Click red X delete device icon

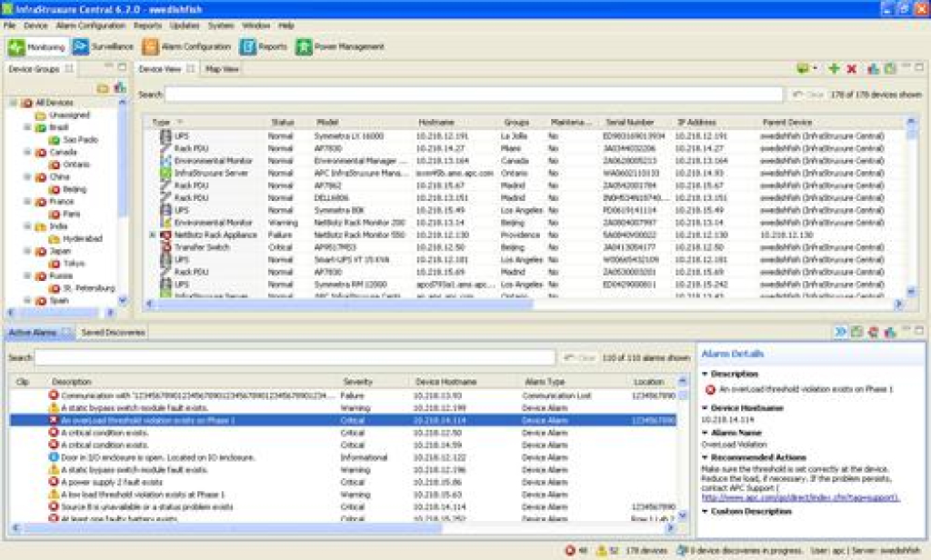[x=852, y=69]
